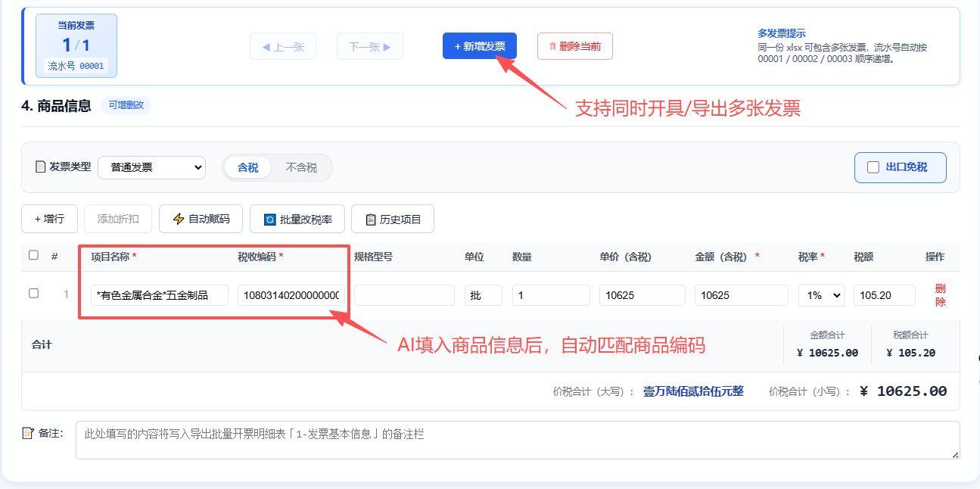The height and width of the screenshot is (489, 980).
Task: Click the 添加折扣 button
Action: [x=118, y=219]
